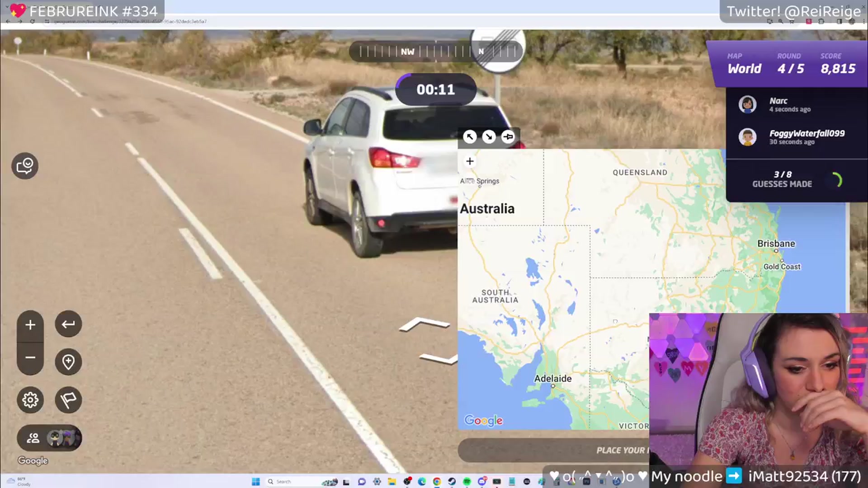Select Adelaide on the guess map
Viewport: 868px width, 488px height.
click(553, 379)
